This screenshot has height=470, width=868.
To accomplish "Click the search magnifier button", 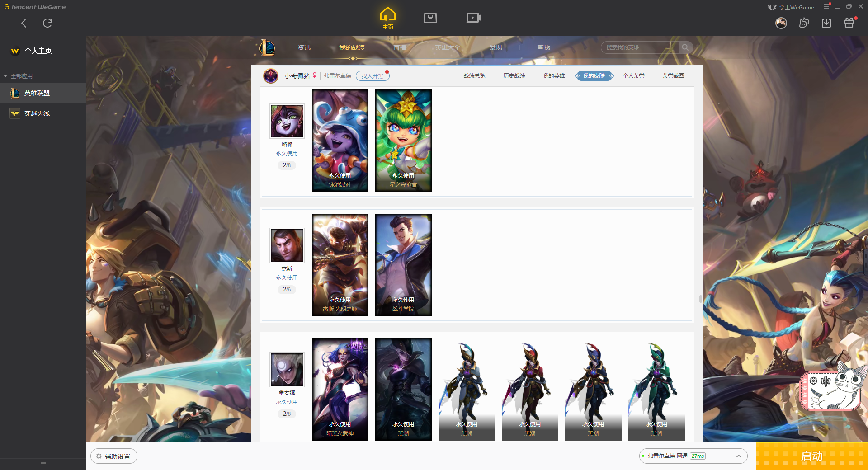I will 685,47.
